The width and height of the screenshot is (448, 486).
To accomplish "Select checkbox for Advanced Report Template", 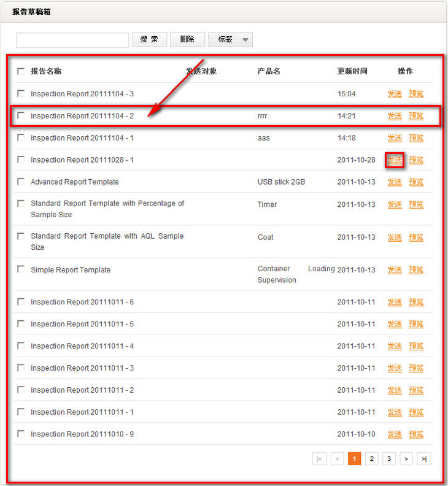I will tap(21, 182).
